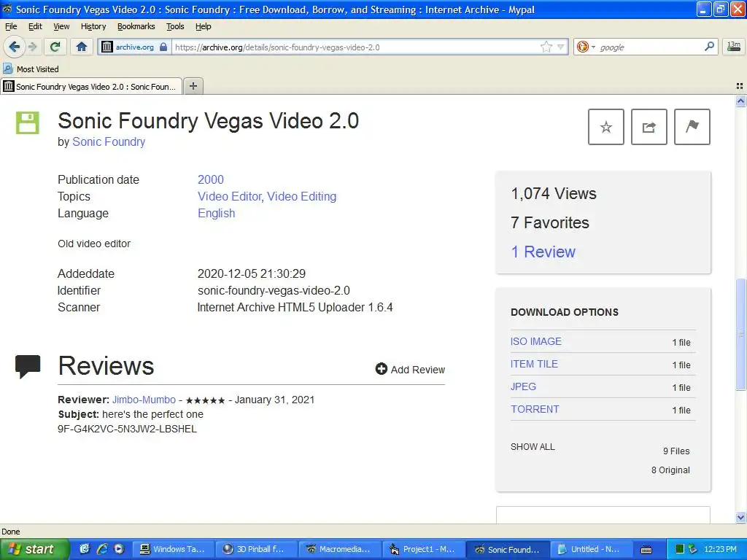This screenshot has width=747, height=560.
Task: Click the green Task Manager tray icon
Action: (x=680, y=549)
